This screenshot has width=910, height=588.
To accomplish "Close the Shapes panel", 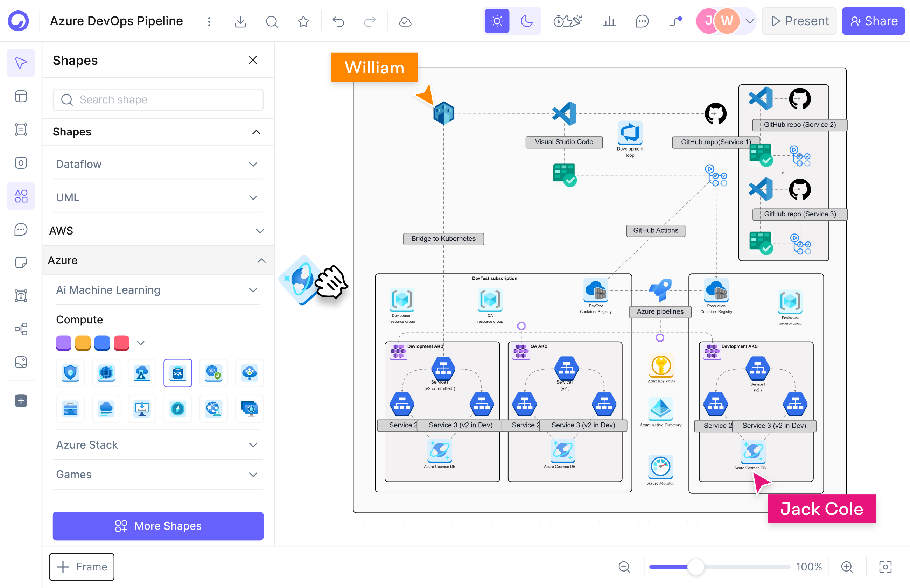I will click(253, 60).
